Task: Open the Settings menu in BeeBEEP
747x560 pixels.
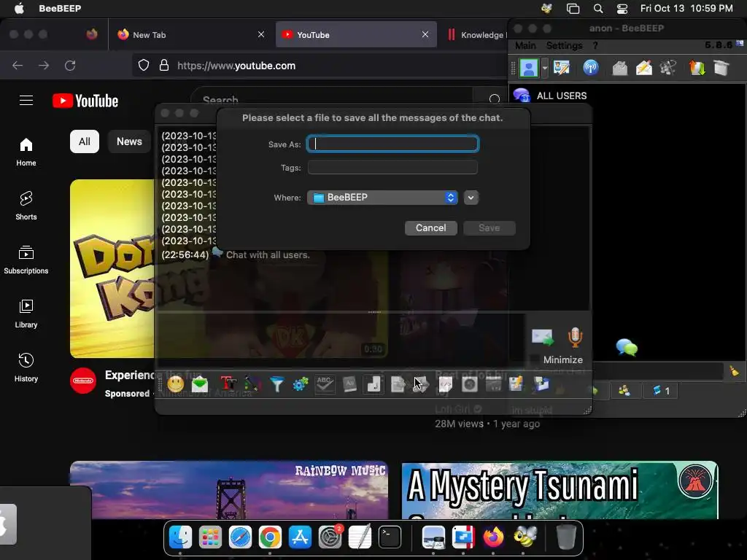Action: [564, 45]
